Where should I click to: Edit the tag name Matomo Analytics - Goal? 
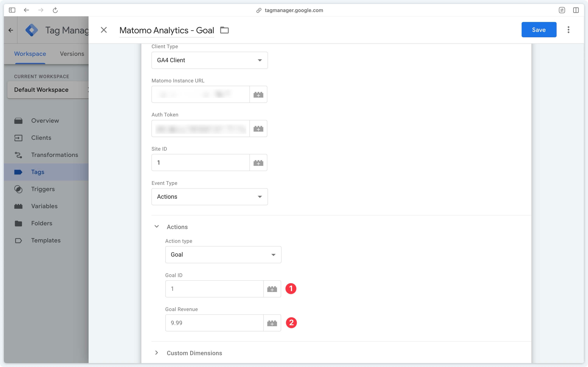coord(167,30)
